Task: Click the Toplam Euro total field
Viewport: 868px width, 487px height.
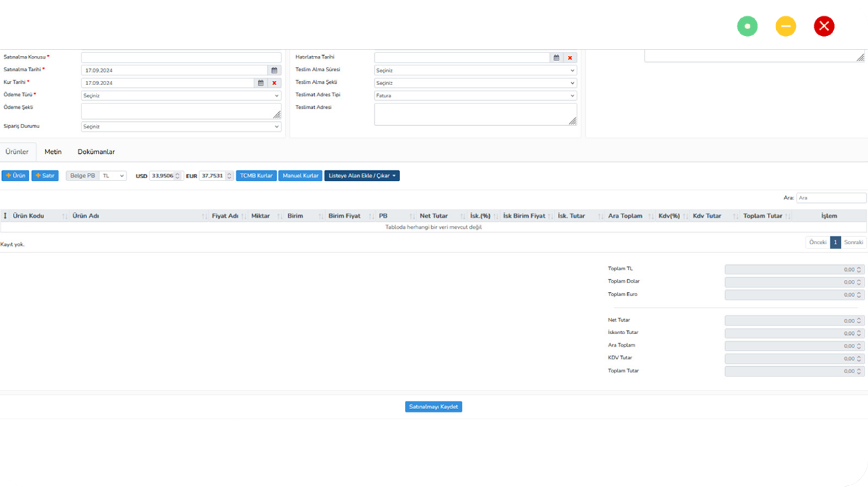Action: tap(794, 295)
